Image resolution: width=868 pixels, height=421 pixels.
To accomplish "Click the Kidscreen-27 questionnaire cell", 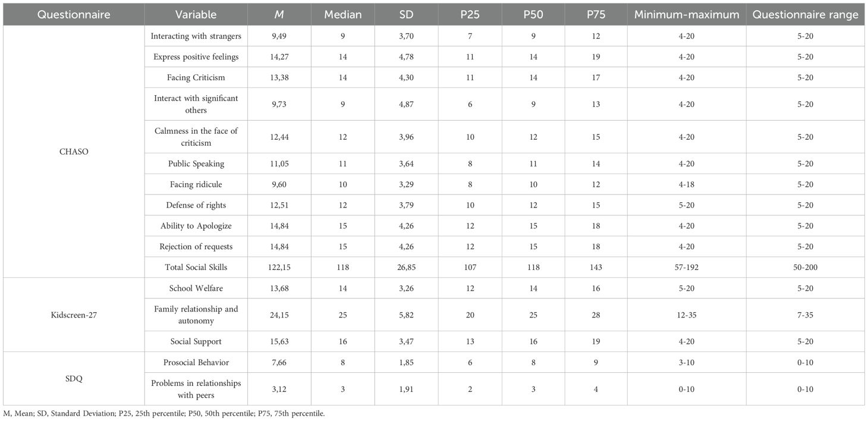I will coord(74,315).
